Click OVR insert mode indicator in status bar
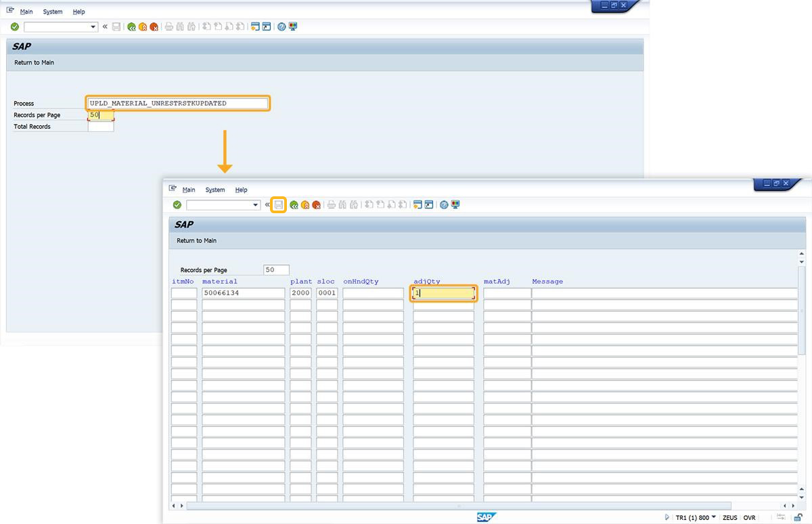The width and height of the screenshot is (812, 524). point(749,517)
